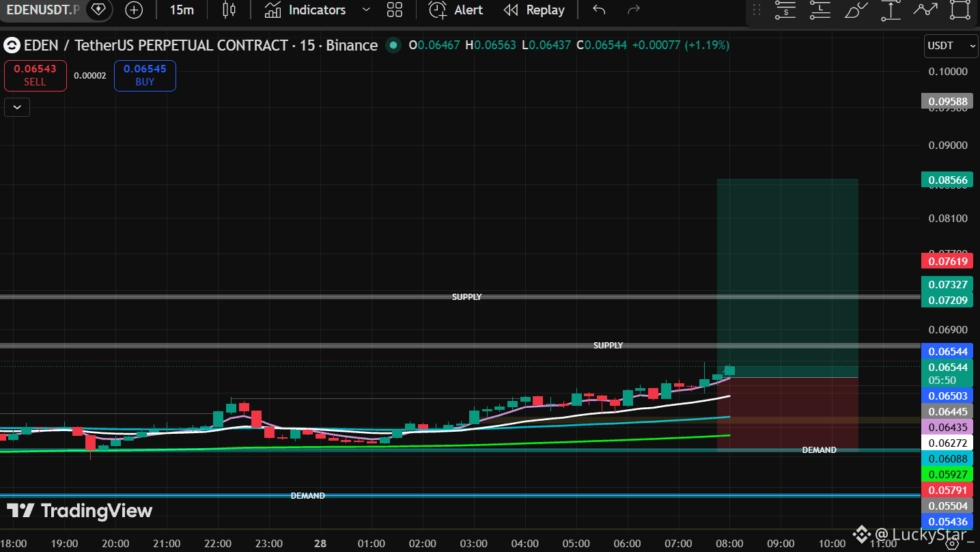Click the 0.06088 cyan price label
This screenshot has height=552, width=980.
(x=947, y=459)
